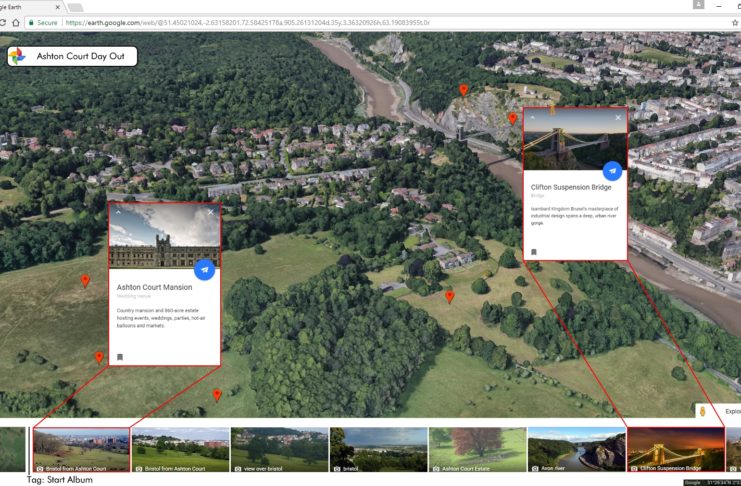The width and height of the screenshot is (741, 486).
Task: Close the Ashton Court Mansion info card
Action: tap(210, 212)
